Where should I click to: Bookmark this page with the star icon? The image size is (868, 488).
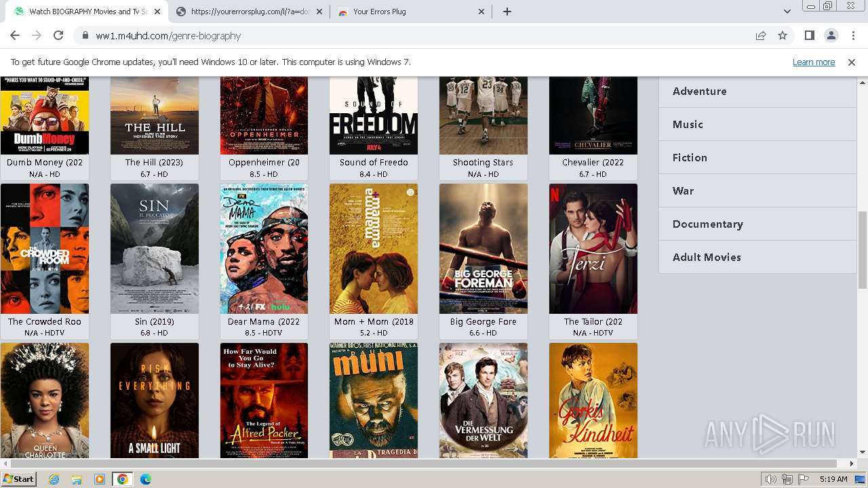point(783,36)
